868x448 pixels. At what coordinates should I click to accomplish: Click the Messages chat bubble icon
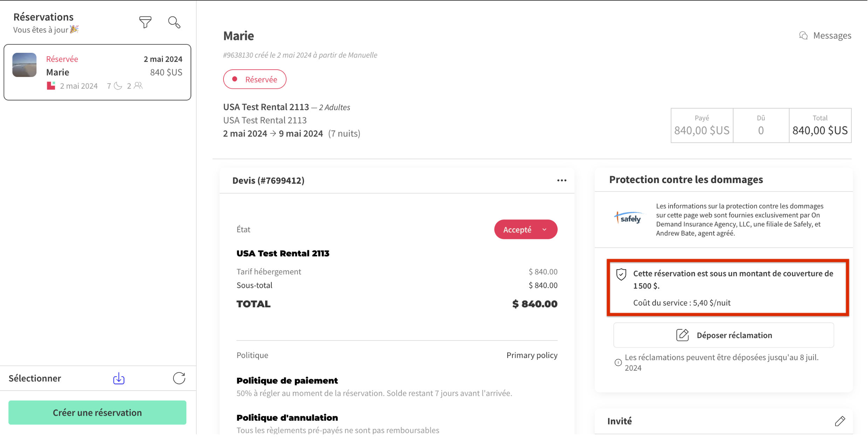pos(803,36)
